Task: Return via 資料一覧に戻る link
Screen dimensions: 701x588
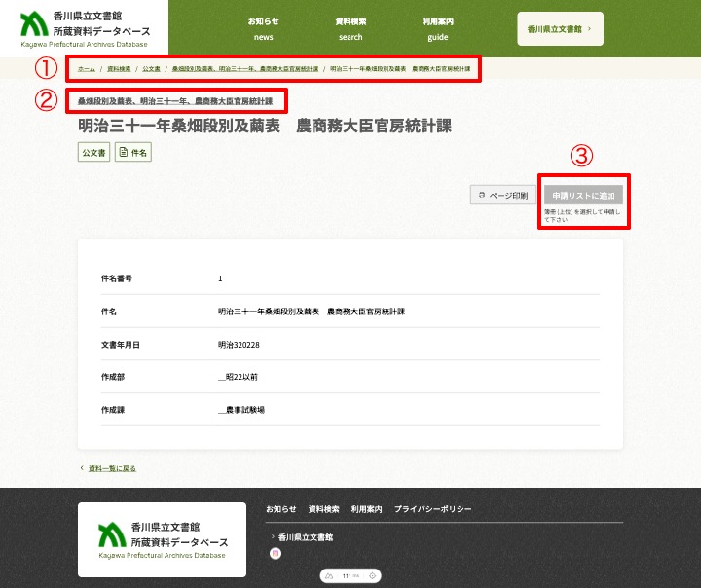Action: (112, 468)
